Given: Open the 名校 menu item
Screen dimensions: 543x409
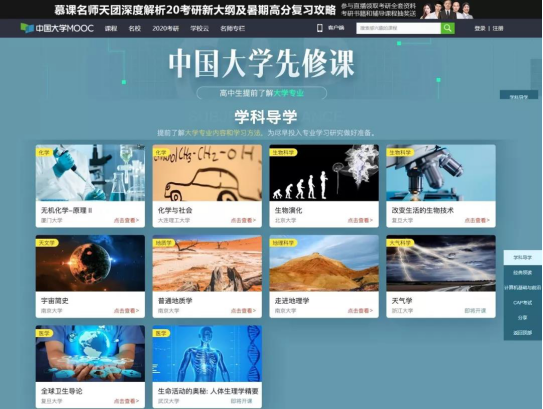Looking at the screenshot, I should 135,28.
